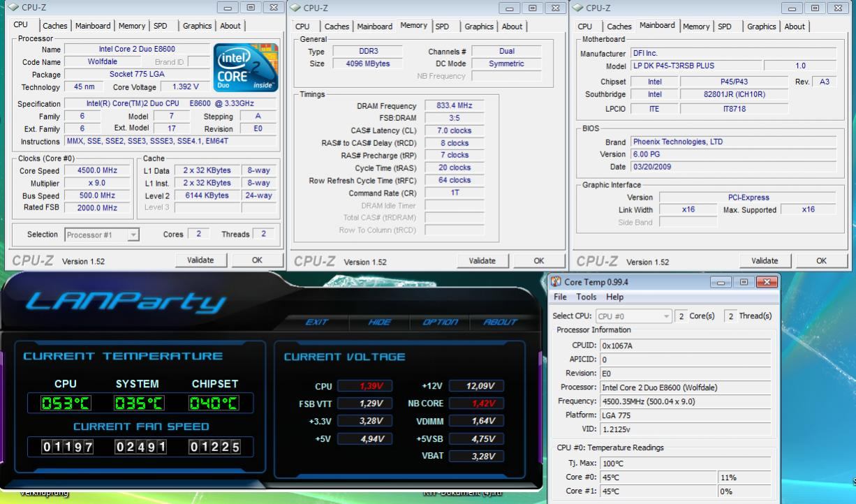Click the VDIMM 1,64V voltage readout
The image size is (856, 504).
pyautogui.click(x=475, y=421)
